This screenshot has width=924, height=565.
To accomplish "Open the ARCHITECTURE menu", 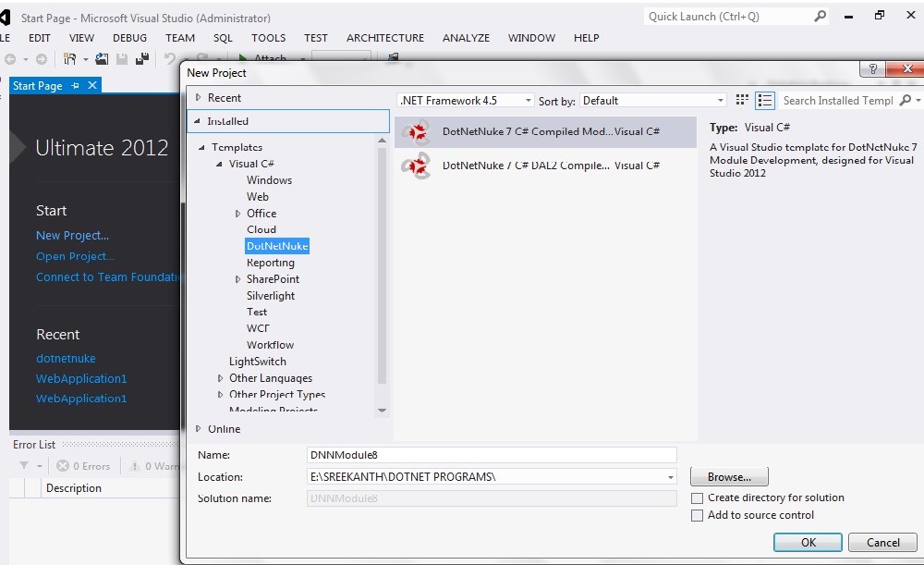I will coord(384,38).
